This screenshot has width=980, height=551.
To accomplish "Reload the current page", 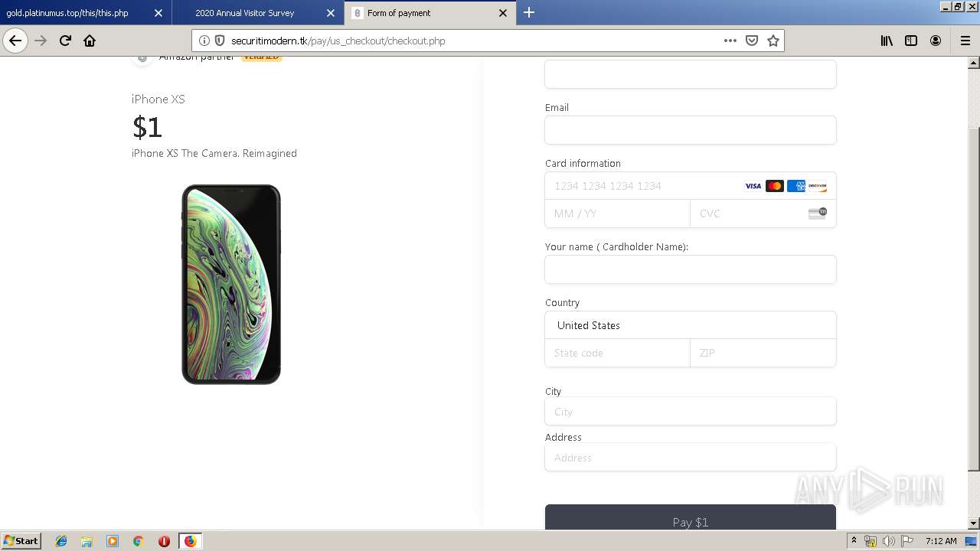I will coord(65,41).
